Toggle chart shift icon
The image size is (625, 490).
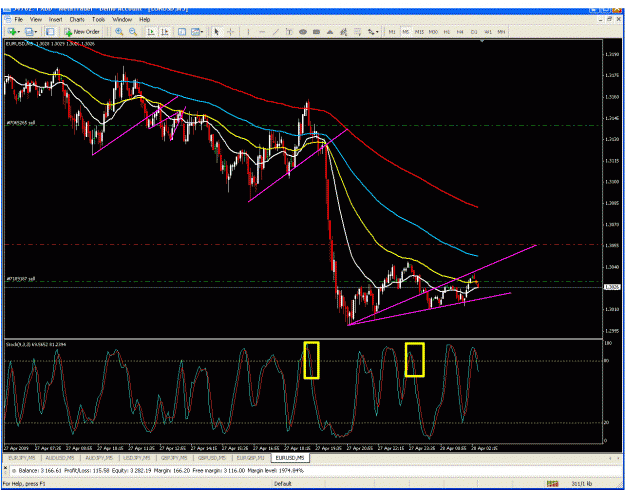click(x=165, y=32)
